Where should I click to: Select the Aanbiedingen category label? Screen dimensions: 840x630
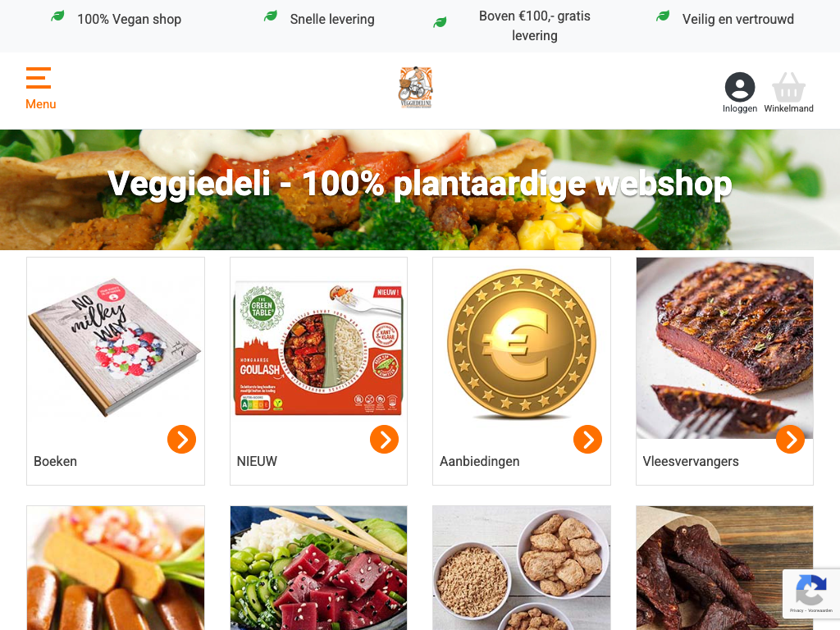(479, 461)
